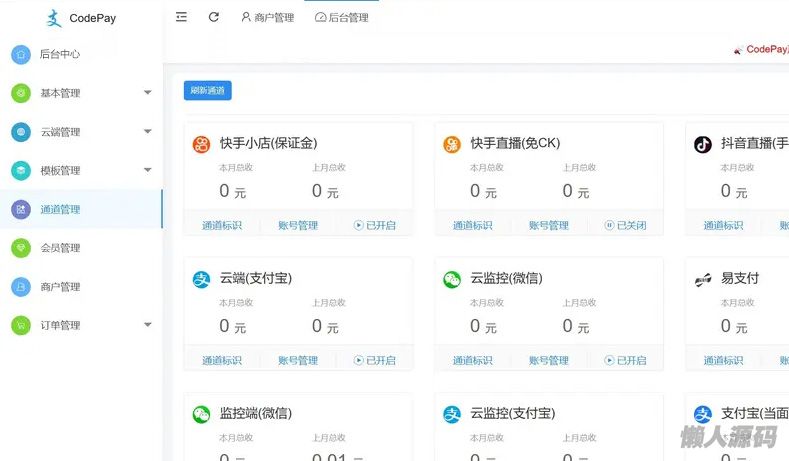Open 通道标识 on 快手小店(保证金) card
789x461 pixels.
point(222,225)
